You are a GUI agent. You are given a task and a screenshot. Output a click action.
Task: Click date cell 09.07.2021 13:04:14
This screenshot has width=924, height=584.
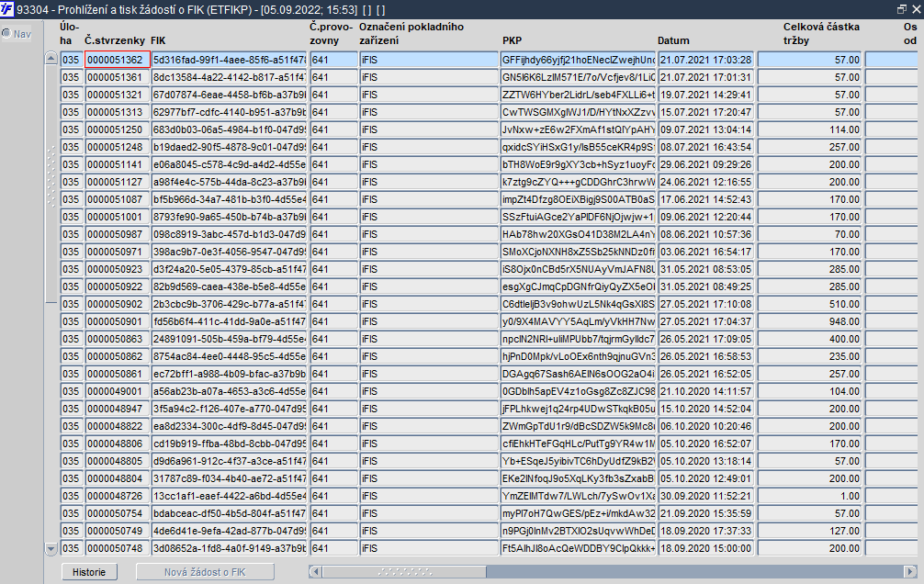coord(706,129)
